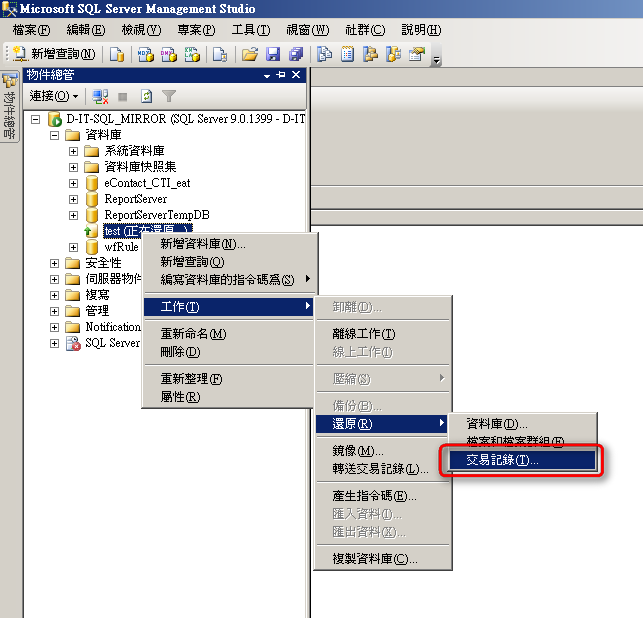Collapse the 資料庫 folder node
Screen dimensions: 643x618
click(54, 135)
